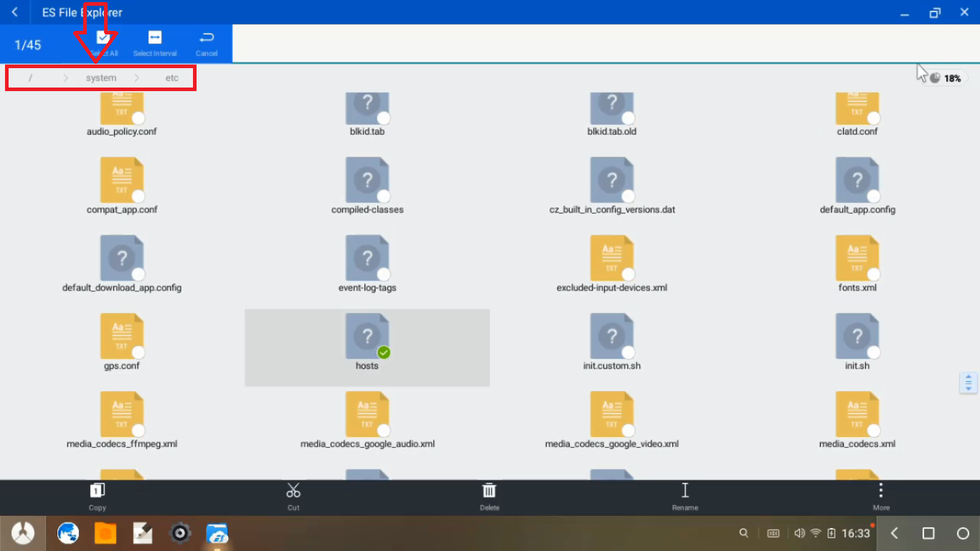The image size is (980, 551).
Task: Click the 16:33 clock in tray
Action: [856, 533]
